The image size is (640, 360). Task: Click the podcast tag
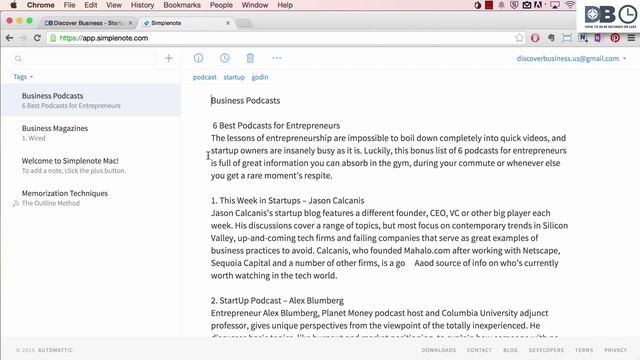coord(204,77)
